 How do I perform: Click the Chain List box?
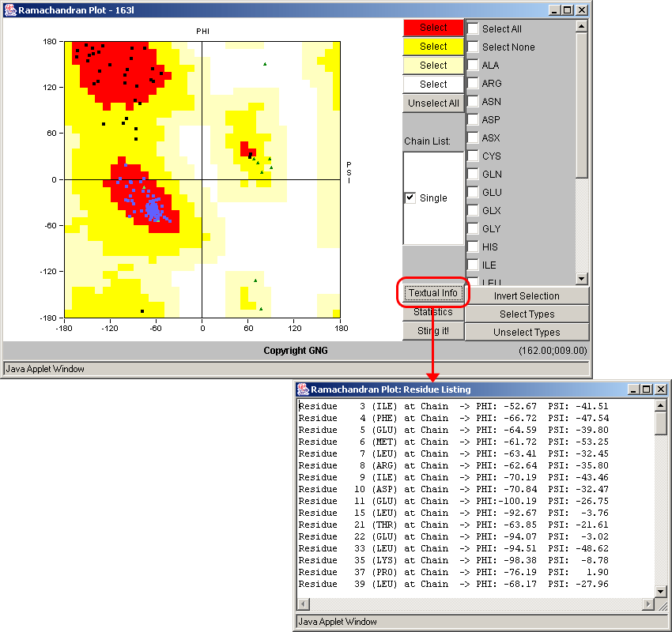coord(433,198)
